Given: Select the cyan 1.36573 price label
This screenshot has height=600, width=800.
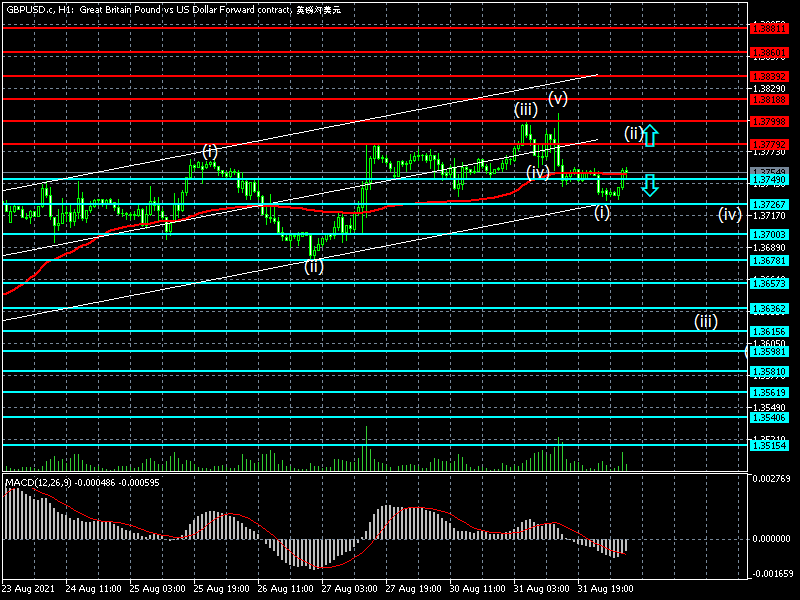Looking at the screenshot, I should point(769,284).
